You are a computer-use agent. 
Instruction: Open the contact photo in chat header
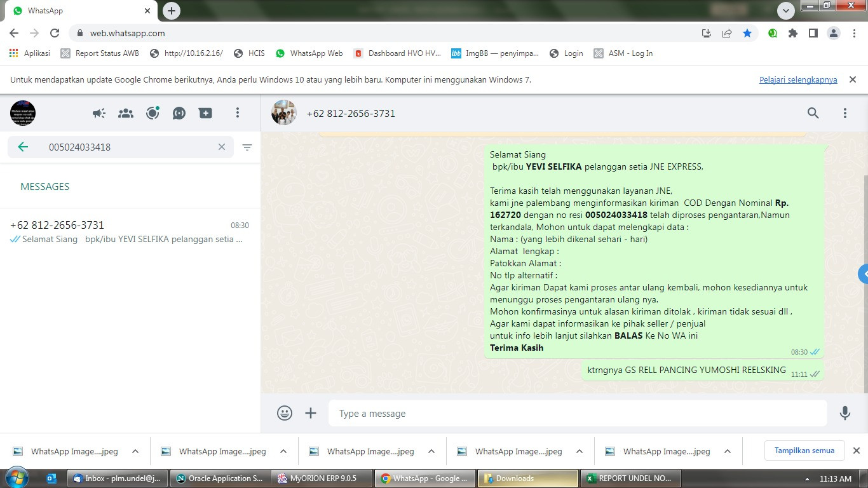[284, 113]
